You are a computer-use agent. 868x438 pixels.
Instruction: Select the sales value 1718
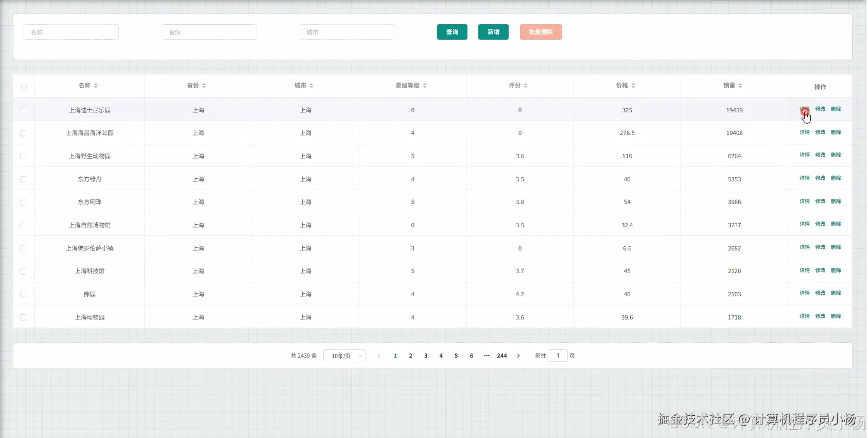(x=734, y=317)
